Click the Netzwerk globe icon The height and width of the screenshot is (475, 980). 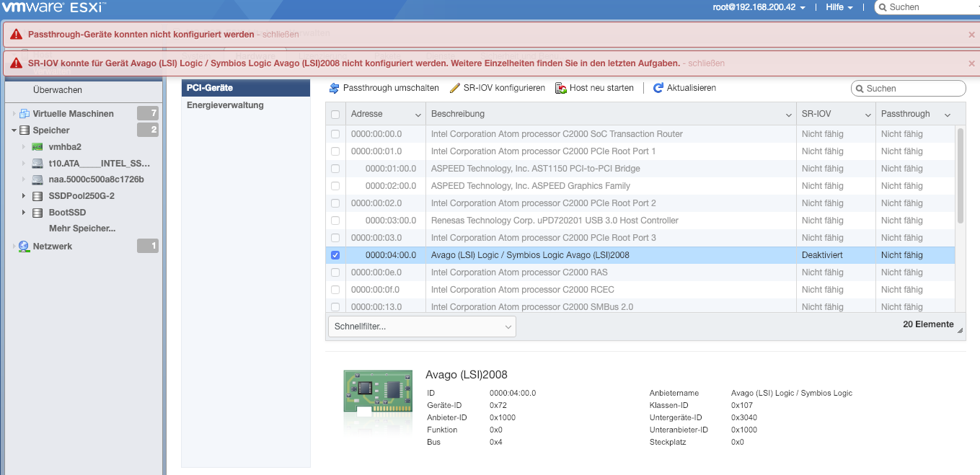24,247
